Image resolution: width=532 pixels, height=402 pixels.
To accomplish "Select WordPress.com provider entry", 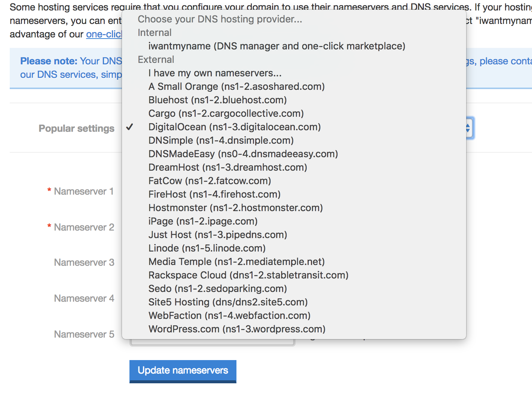I will point(294,329).
